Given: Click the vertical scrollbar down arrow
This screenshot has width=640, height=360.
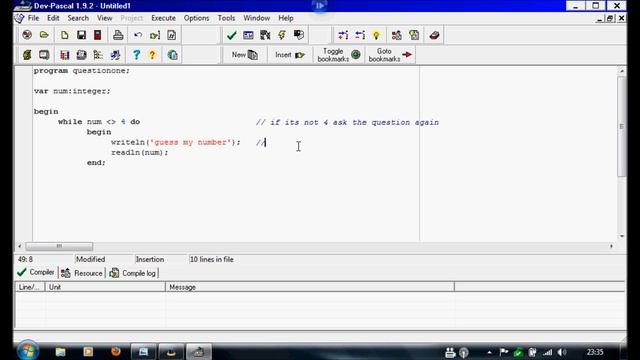Looking at the screenshot, I should (x=622, y=236).
